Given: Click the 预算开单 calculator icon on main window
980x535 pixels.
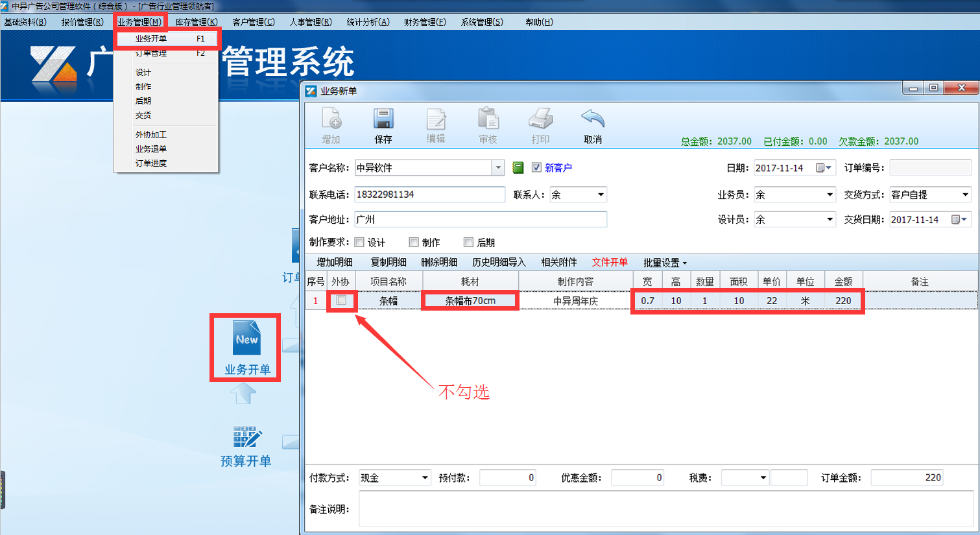Looking at the screenshot, I should coord(246,437).
